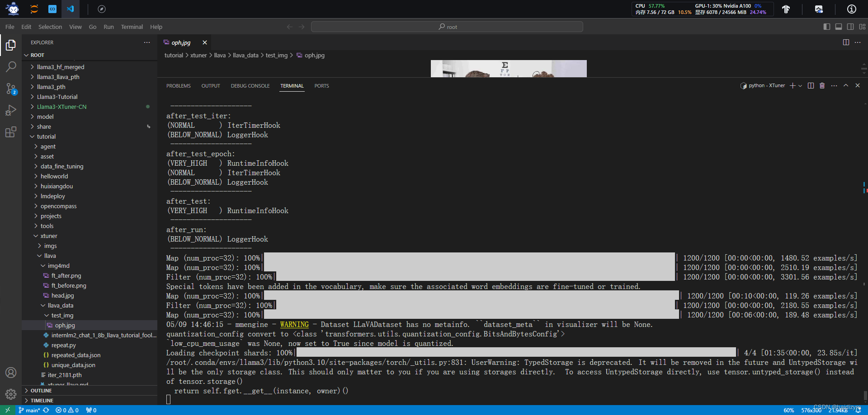This screenshot has height=415, width=868.
Task: Go forward with the right arrow
Action: click(x=302, y=27)
